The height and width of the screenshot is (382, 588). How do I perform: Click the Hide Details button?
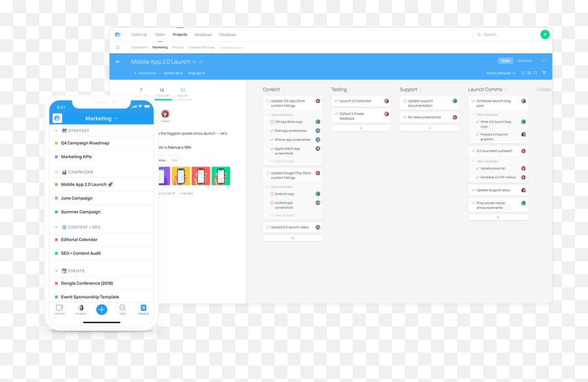click(x=145, y=73)
